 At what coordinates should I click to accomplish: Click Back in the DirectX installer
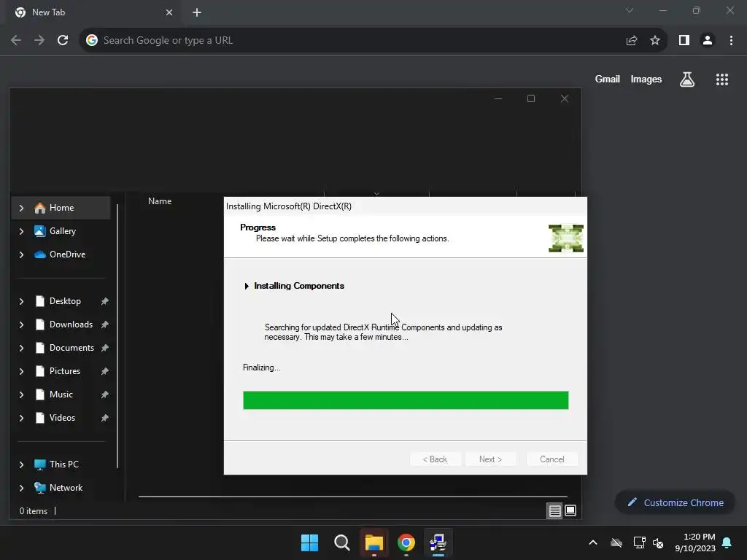(435, 459)
